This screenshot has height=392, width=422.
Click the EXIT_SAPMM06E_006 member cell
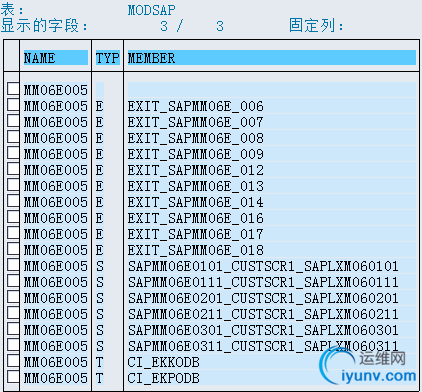pos(272,106)
